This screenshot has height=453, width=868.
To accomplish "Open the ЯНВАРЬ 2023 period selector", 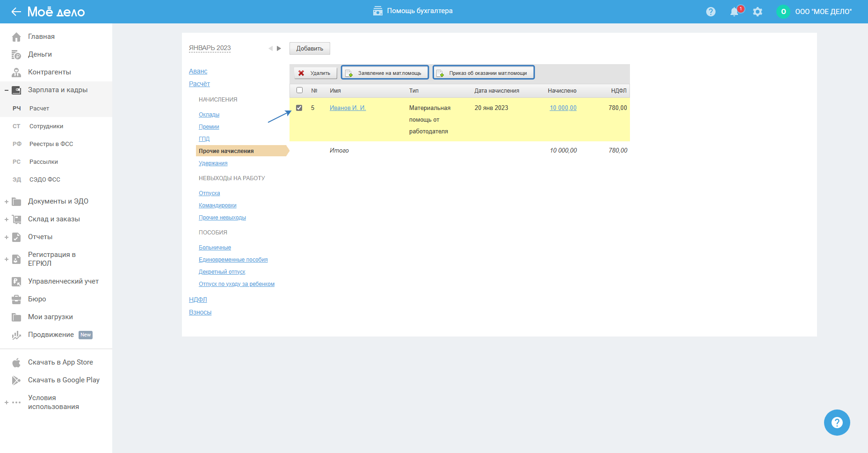I will 210,48.
